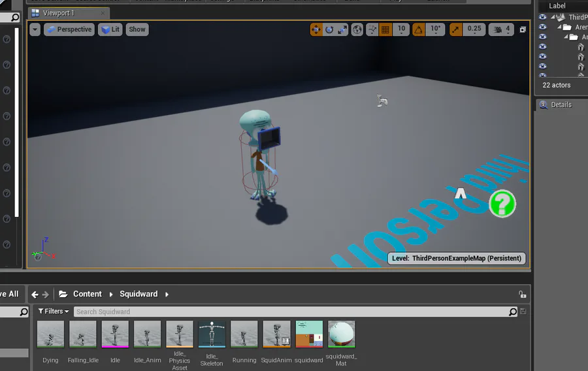The height and width of the screenshot is (371, 588).
Task: Expand arrow after Content breadcrumb
Action: click(x=111, y=295)
